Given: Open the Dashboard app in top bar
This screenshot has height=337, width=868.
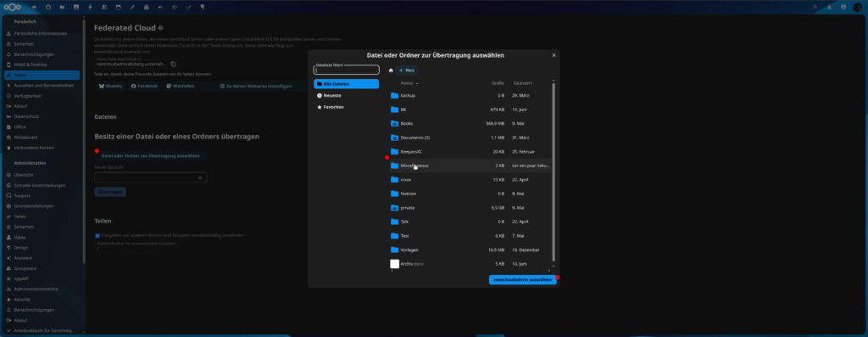Looking at the screenshot, I should coord(35,7).
